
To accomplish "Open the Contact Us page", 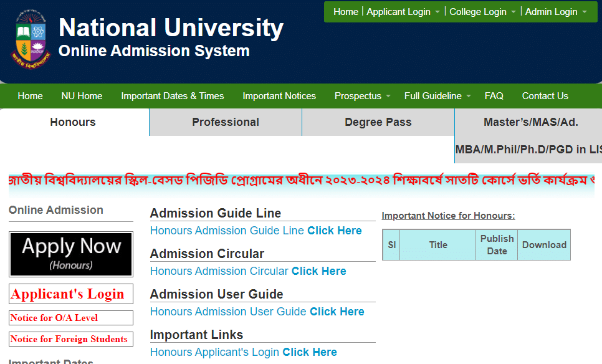I will coord(545,96).
